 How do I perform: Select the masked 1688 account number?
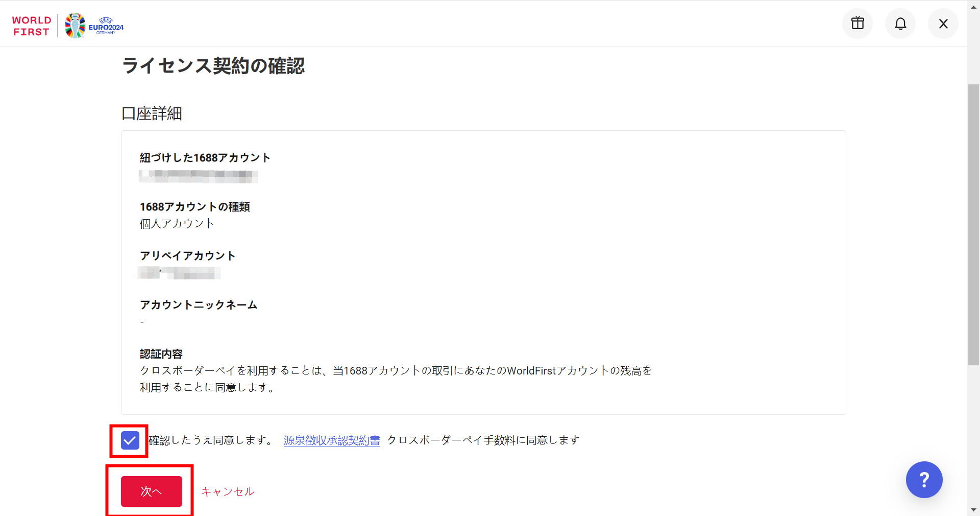198,176
